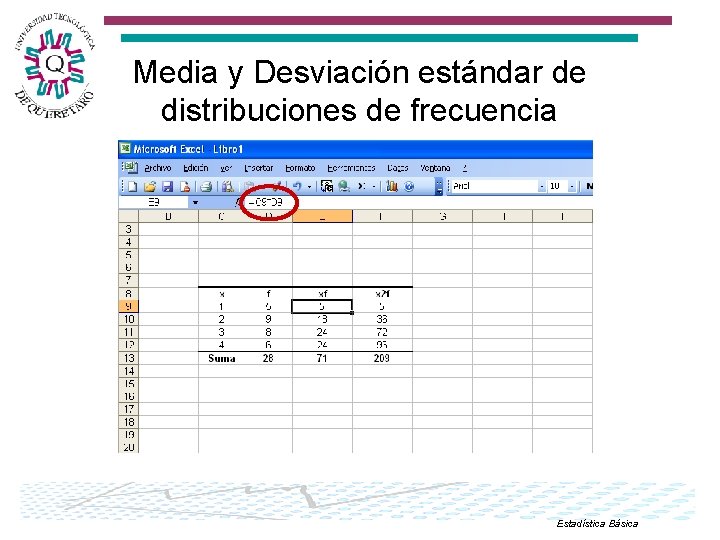Print using the printer icon
This screenshot has height=540, width=720.
206,186
